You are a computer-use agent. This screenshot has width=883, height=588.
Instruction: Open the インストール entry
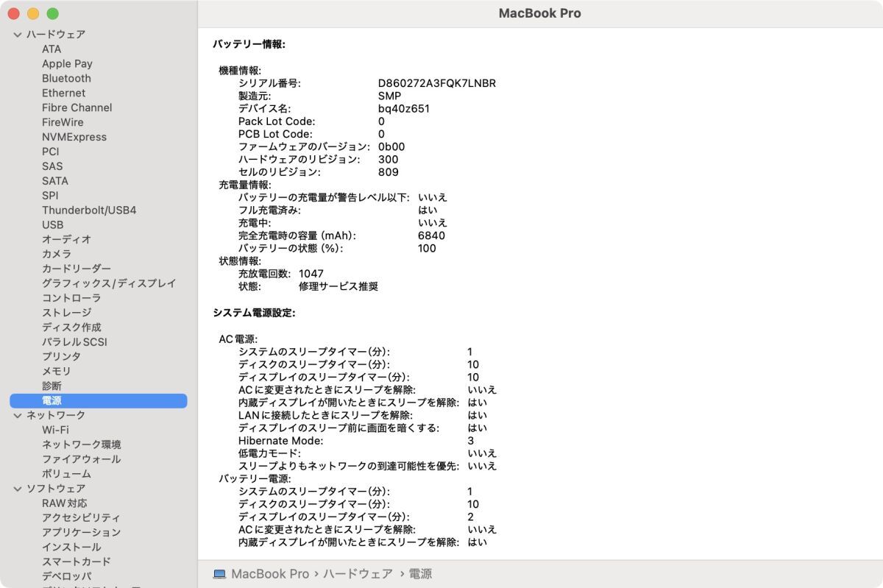pos(71,548)
